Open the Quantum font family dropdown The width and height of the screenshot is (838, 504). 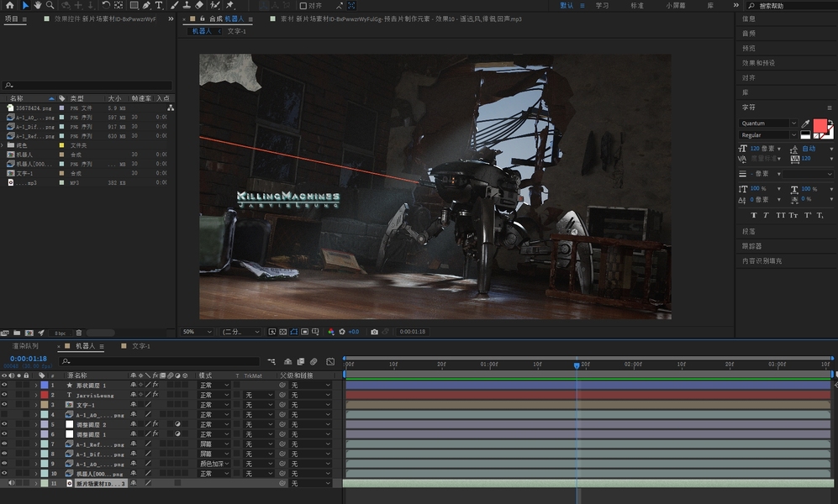768,123
